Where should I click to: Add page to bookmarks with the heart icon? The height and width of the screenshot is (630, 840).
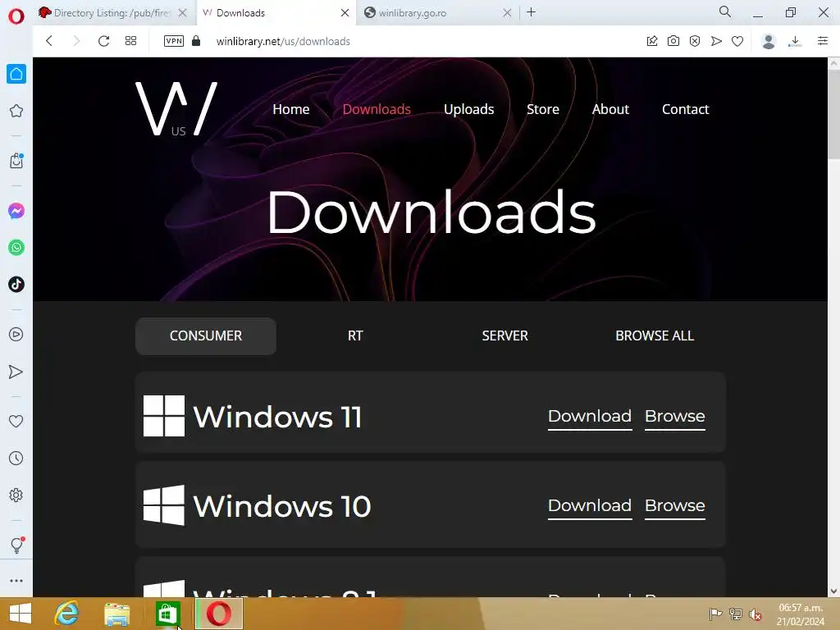(x=737, y=41)
